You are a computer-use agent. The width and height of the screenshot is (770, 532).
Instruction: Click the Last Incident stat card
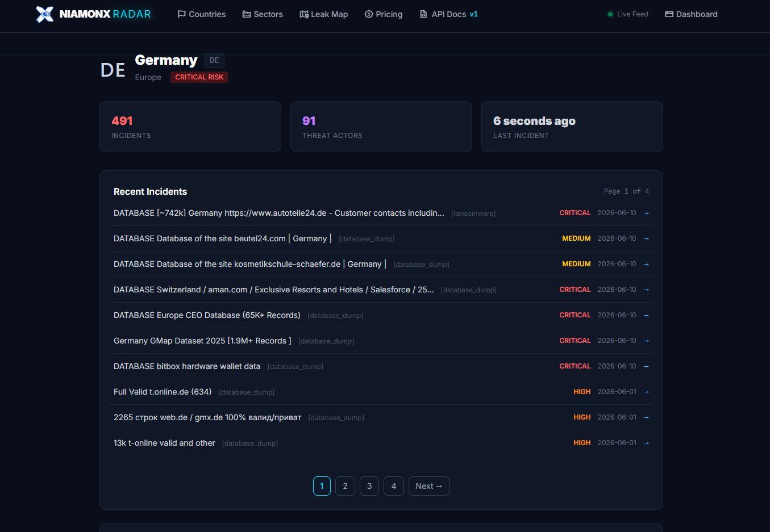click(x=572, y=127)
